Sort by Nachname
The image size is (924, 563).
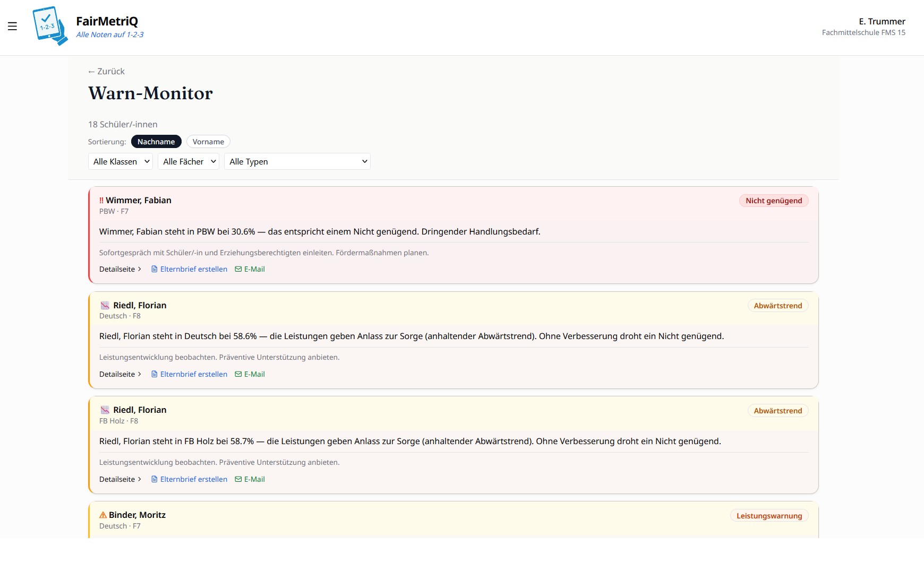click(156, 142)
